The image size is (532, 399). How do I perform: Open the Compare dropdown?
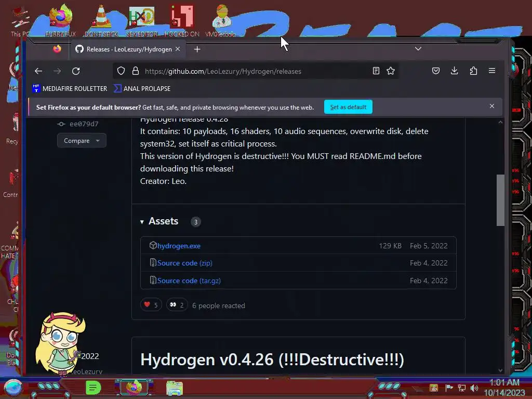click(x=82, y=140)
